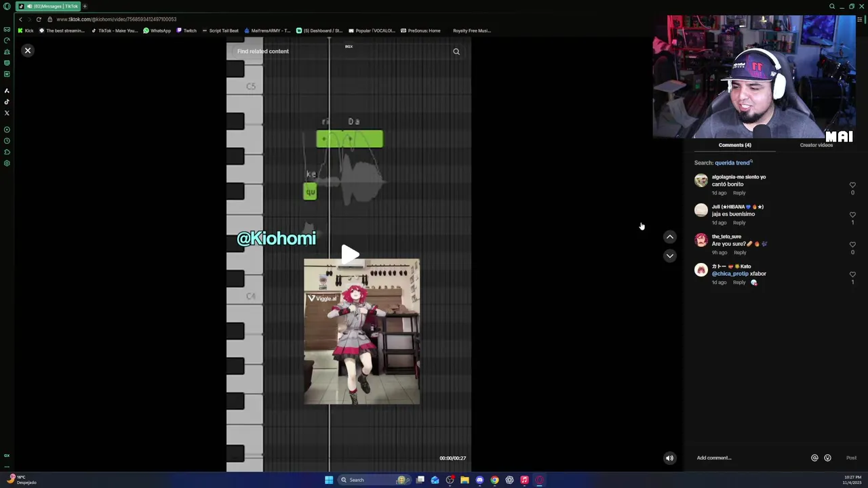
Task: Open the weather widget in taskbar
Action: [20, 480]
